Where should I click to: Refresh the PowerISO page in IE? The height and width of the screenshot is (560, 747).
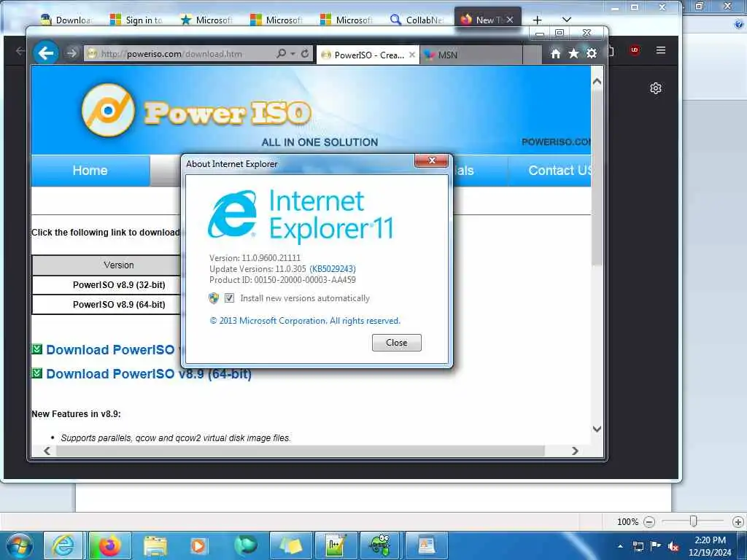coord(305,53)
